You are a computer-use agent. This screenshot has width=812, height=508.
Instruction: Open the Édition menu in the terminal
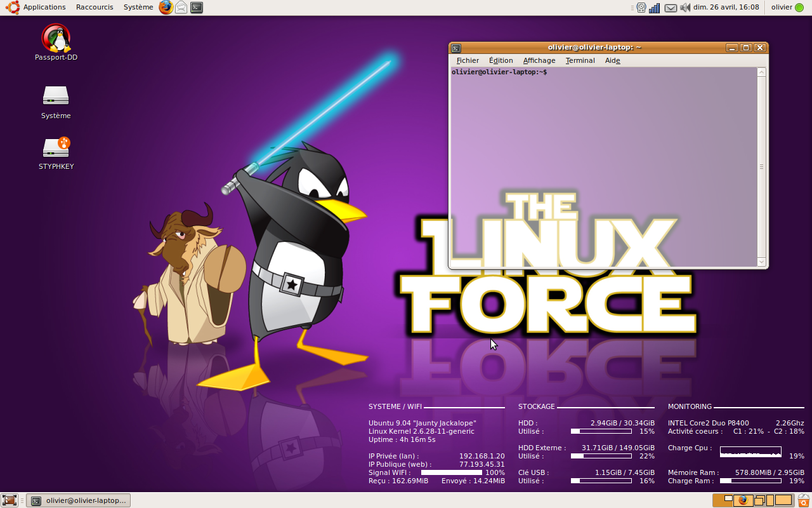[501, 60]
